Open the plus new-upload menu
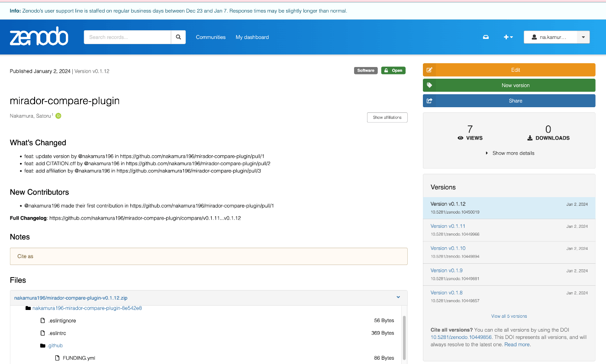 coord(508,37)
